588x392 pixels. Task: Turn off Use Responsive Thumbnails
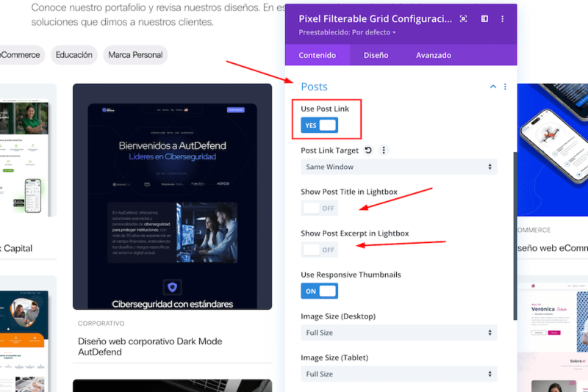pos(319,291)
